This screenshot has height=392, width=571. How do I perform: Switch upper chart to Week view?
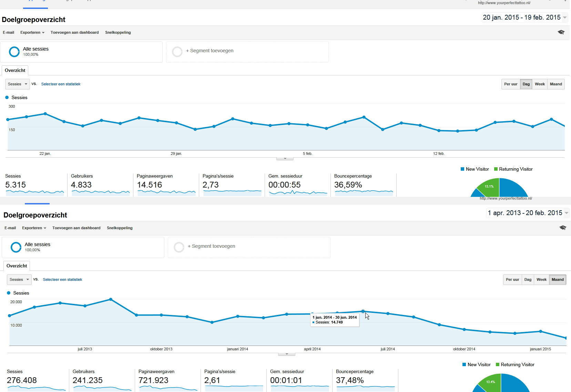pyautogui.click(x=540, y=84)
